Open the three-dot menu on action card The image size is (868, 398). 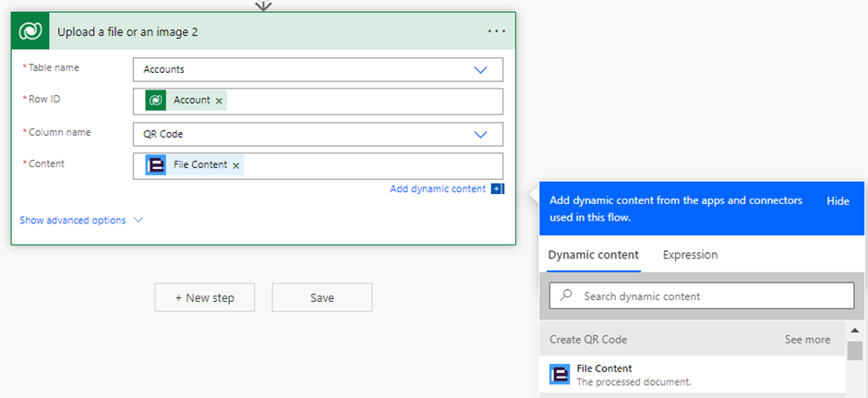tap(496, 31)
